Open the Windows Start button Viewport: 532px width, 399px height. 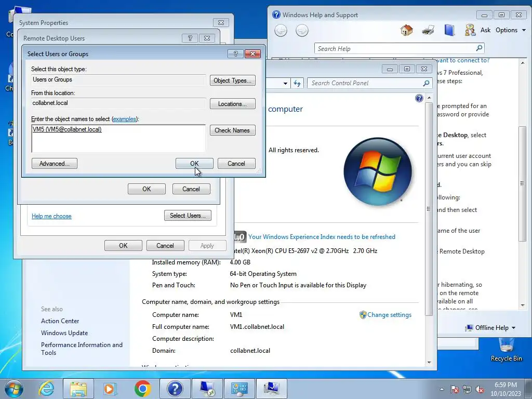(14, 389)
